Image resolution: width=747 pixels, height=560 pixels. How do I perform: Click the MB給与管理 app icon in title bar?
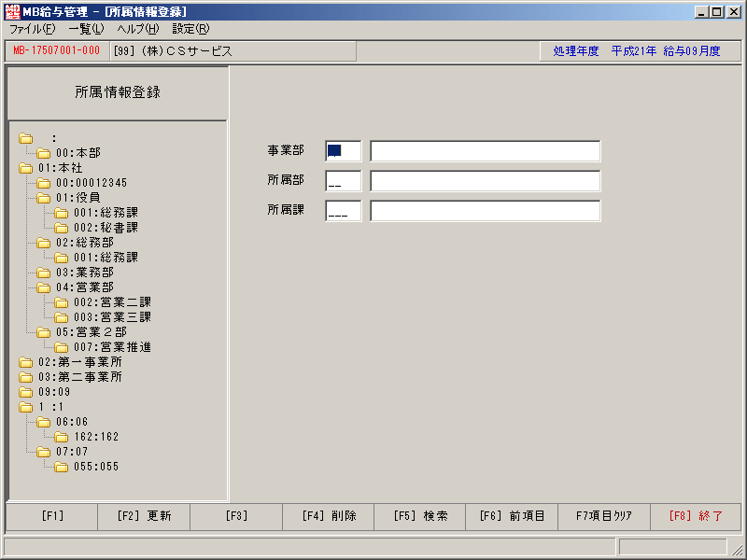coord(12,11)
